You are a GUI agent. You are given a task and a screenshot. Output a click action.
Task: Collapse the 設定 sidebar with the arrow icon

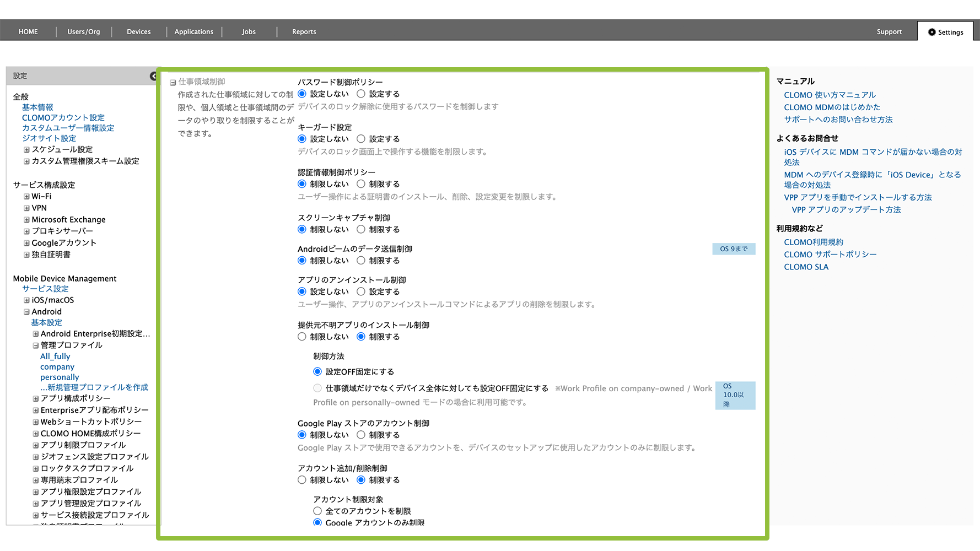tap(153, 76)
